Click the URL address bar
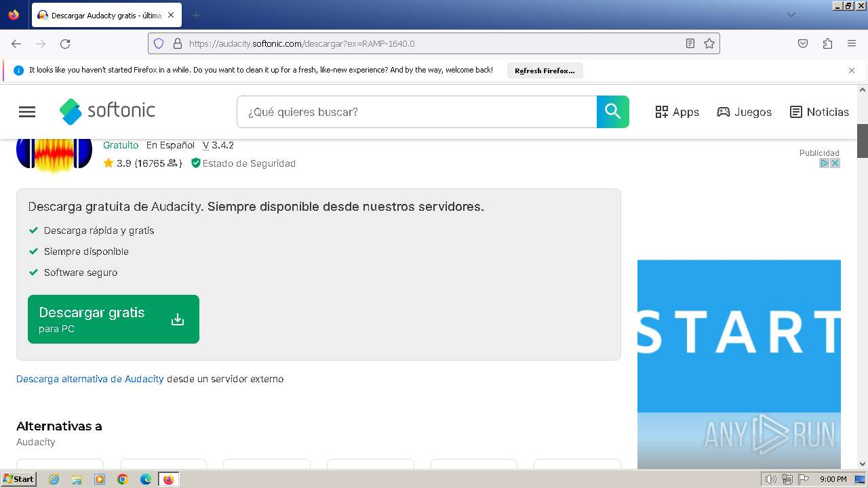Image resolution: width=868 pixels, height=488 pixels. pos(434,43)
